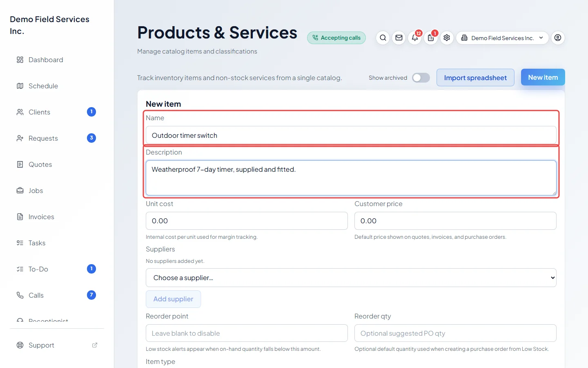Click the New item button
This screenshot has width=588, height=368.
coord(543,77)
